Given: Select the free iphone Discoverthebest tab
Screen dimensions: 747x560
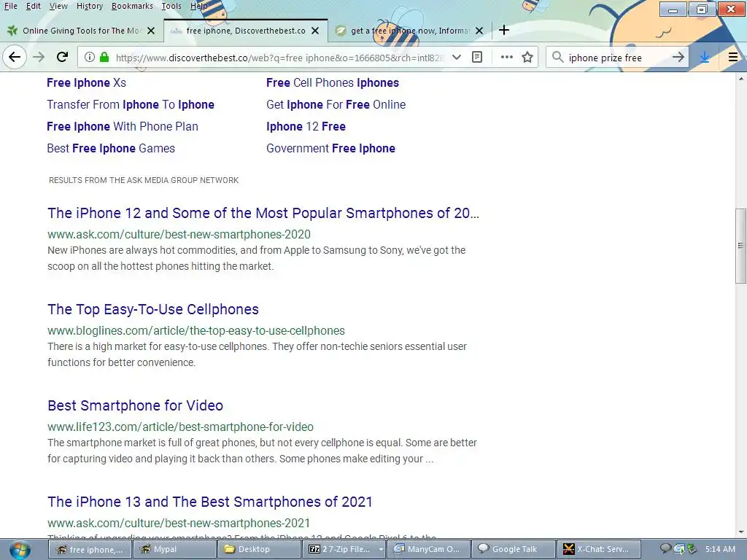Looking at the screenshot, I should [245, 31].
